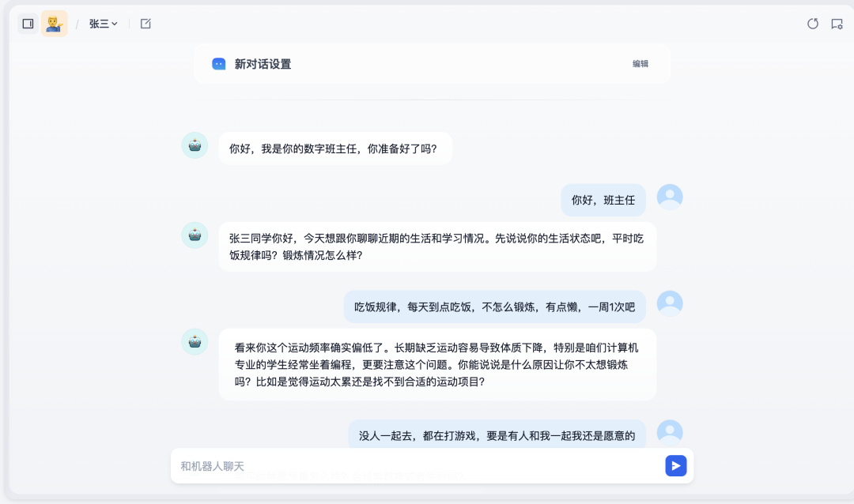Select the bubble 你好，我是你的数字班主任
Screen dimensions: 854x504
coord(335,149)
